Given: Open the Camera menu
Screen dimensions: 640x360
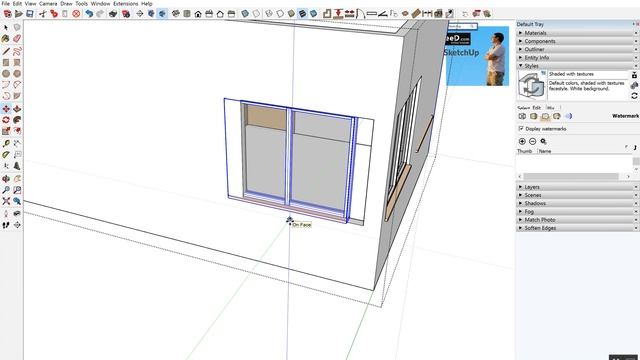Looking at the screenshot, I should tap(48, 3).
